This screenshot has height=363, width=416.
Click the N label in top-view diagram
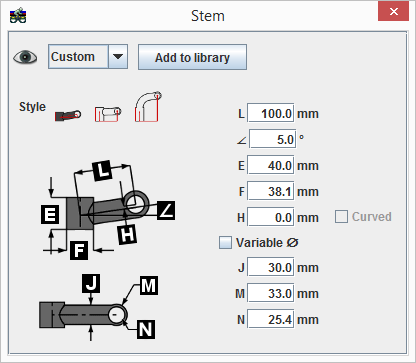(146, 329)
